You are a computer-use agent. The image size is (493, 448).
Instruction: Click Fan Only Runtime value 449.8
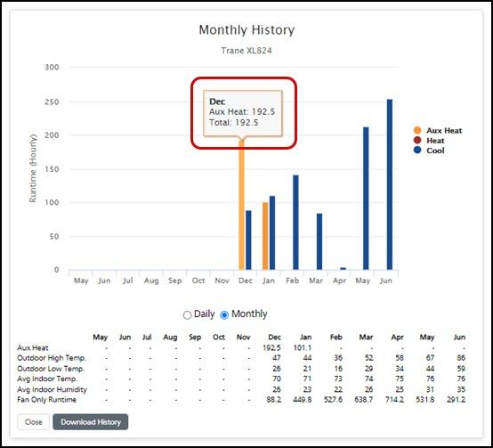303,400
